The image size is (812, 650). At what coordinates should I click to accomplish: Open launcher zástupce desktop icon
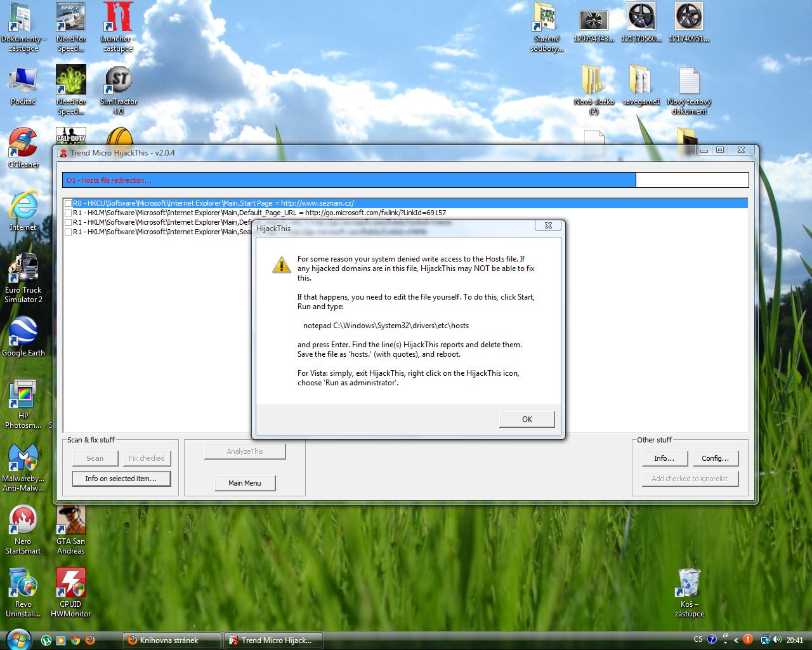(118, 27)
